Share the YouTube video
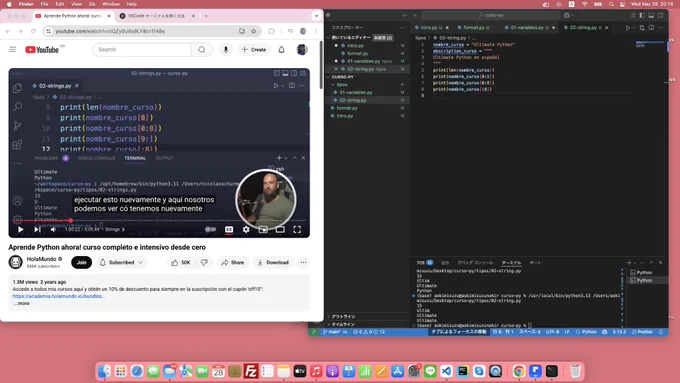This screenshot has width=680, height=383. pyautogui.click(x=233, y=262)
